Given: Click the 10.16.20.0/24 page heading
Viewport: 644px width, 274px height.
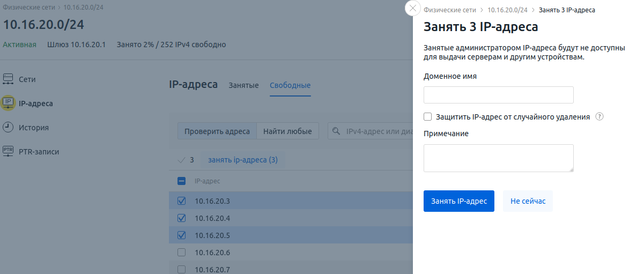Looking at the screenshot, I should (43, 25).
